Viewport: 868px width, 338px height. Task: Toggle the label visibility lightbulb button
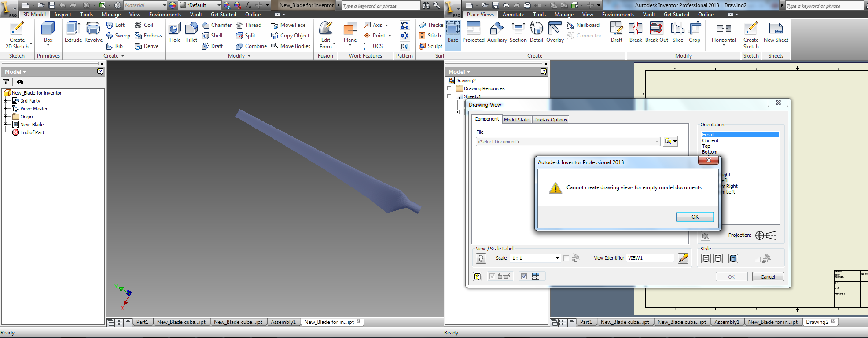pos(481,258)
